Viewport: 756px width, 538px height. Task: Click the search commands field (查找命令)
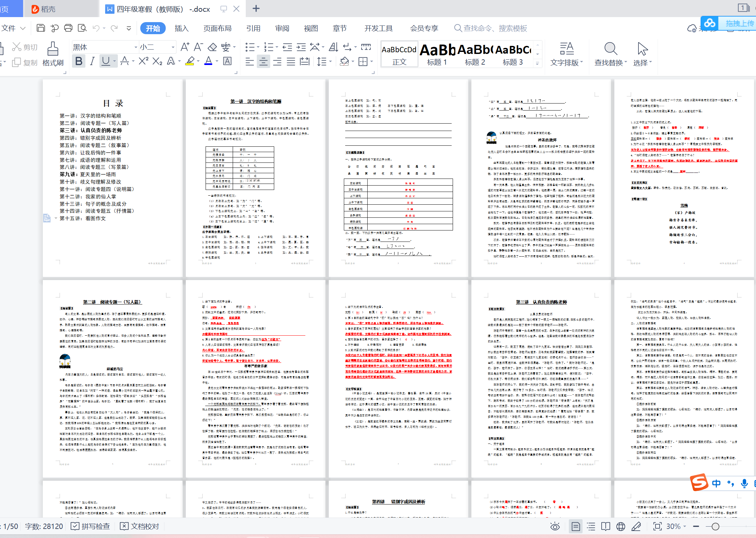[x=491, y=28]
